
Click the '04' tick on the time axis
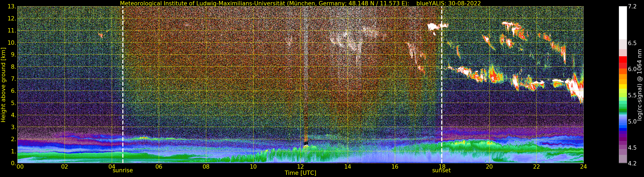click(x=112, y=166)
